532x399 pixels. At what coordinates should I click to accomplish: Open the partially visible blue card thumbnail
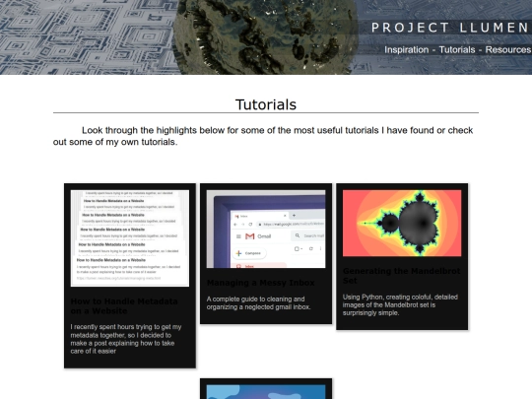coord(266,392)
